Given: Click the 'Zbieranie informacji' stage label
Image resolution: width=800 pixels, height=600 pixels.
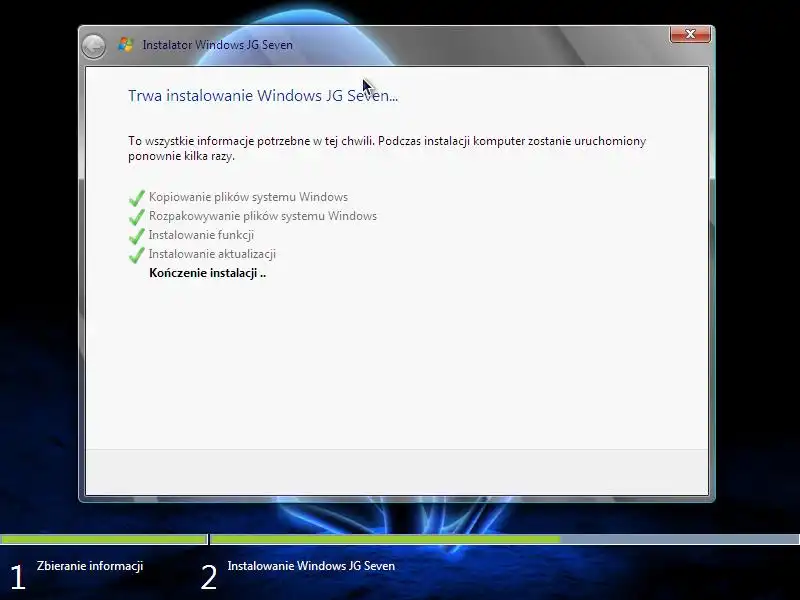Looking at the screenshot, I should click(90, 566).
